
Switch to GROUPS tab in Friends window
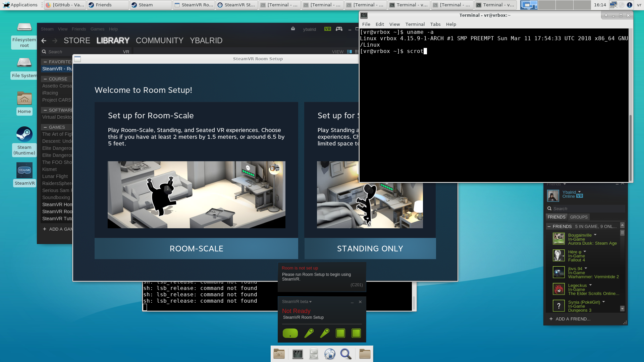pos(579,217)
